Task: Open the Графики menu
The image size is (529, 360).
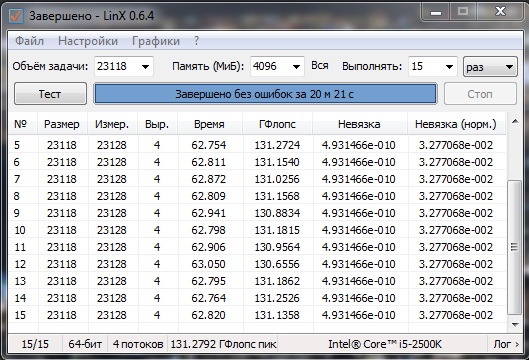Action: pos(156,41)
